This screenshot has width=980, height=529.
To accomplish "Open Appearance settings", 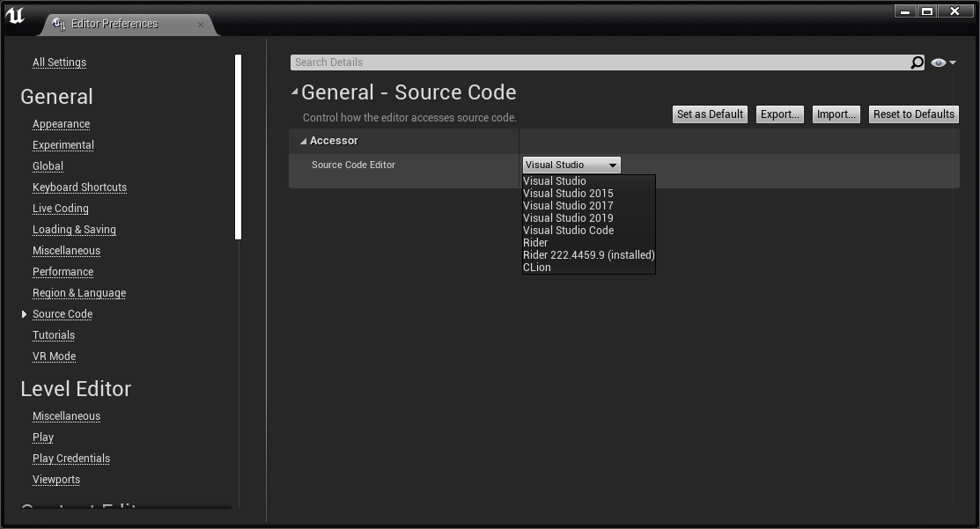I will tap(62, 124).
